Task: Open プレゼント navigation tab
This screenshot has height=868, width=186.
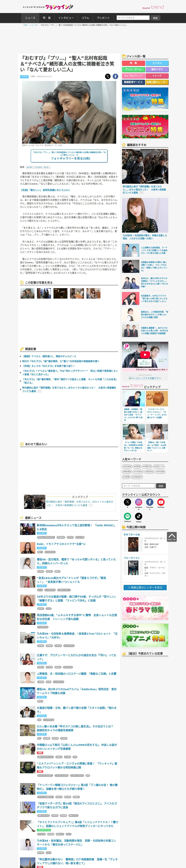Action: click(103, 18)
